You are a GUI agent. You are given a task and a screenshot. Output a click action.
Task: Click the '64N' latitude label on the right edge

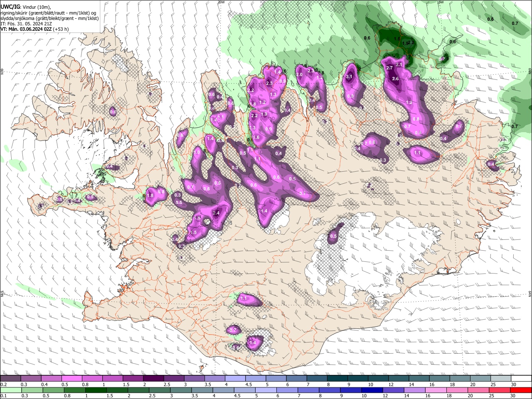tap(530, 293)
